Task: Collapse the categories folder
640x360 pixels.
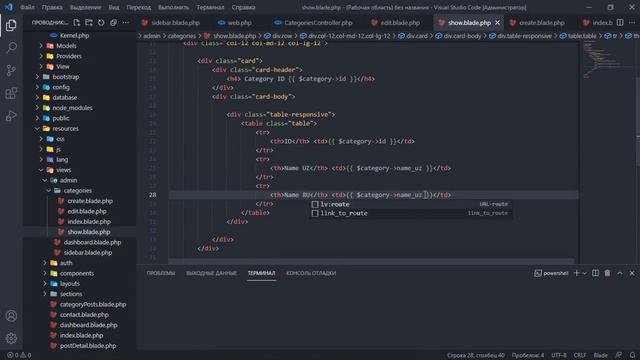Action: click(x=77, y=191)
